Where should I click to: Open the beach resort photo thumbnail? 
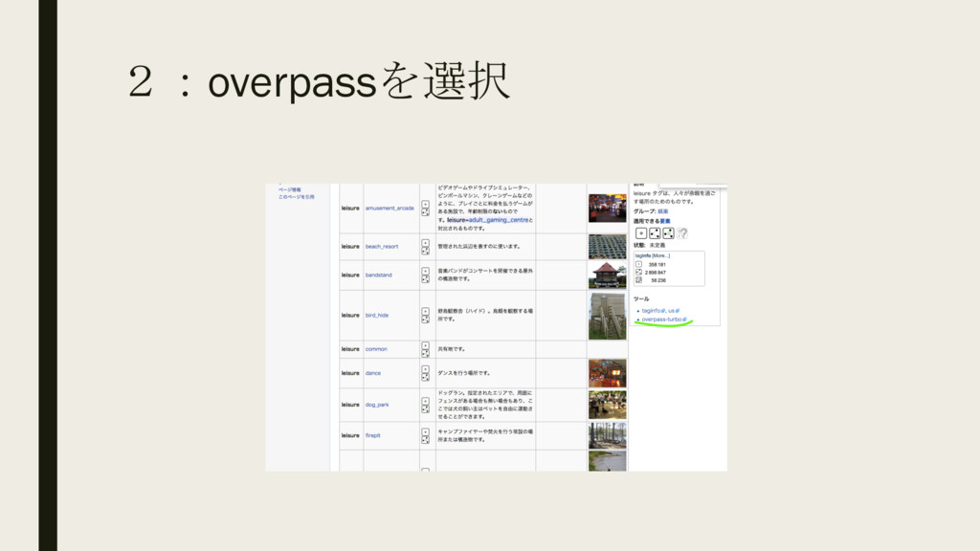pos(607,247)
